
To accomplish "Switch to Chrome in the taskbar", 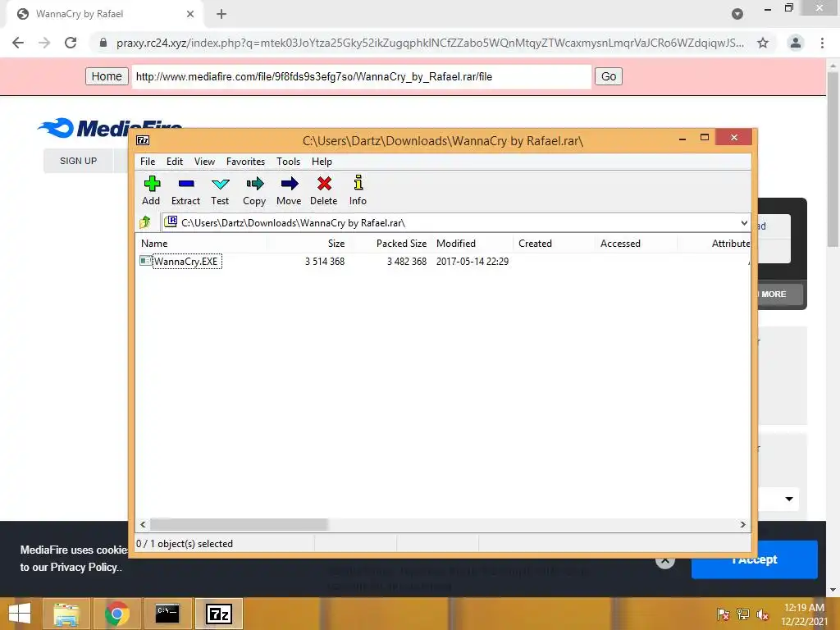I will 117,614.
